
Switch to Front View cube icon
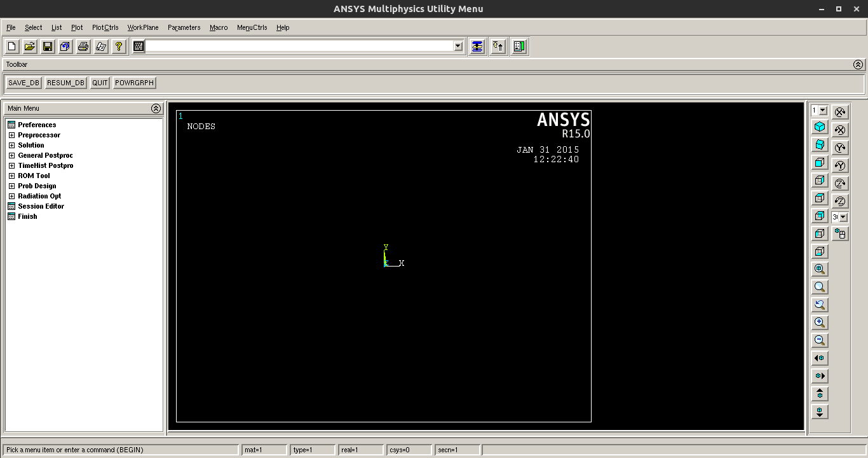click(x=820, y=163)
